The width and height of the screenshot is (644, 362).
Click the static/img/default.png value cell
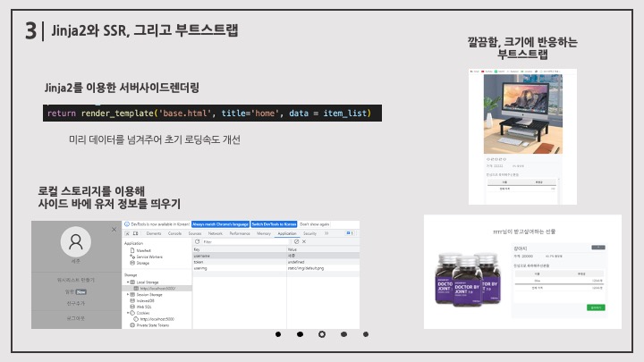coord(323,268)
